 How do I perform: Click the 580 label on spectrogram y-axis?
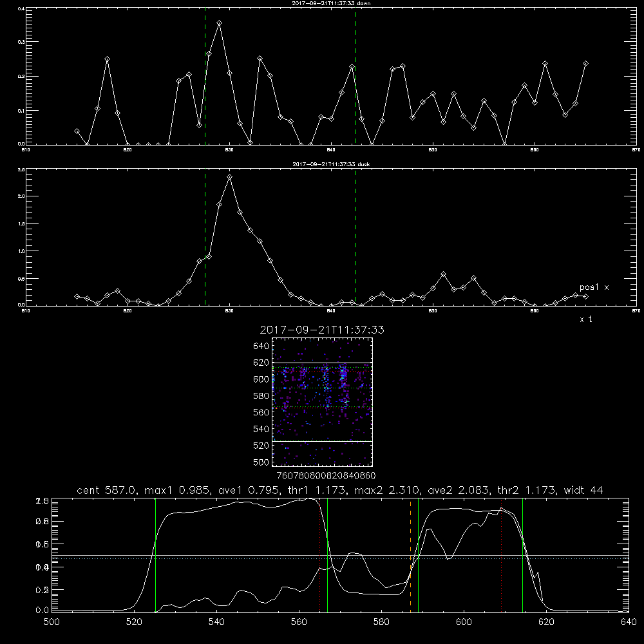coord(261,396)
